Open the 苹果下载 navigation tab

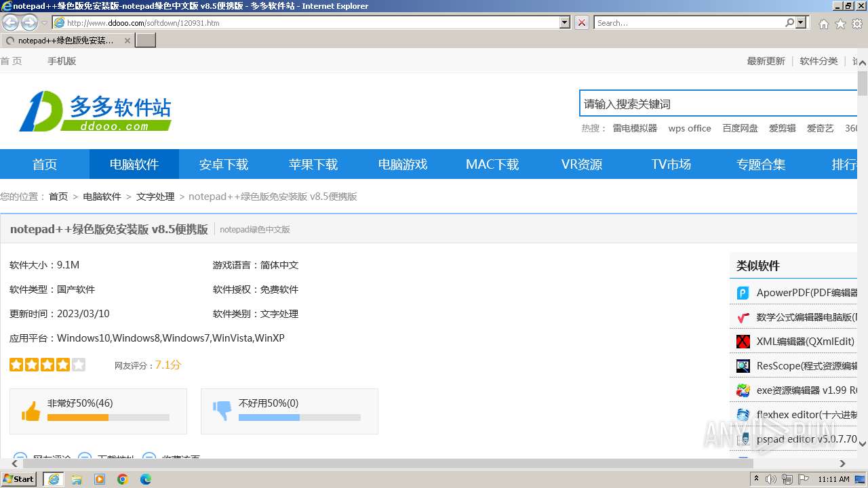[x=313, y=164]
